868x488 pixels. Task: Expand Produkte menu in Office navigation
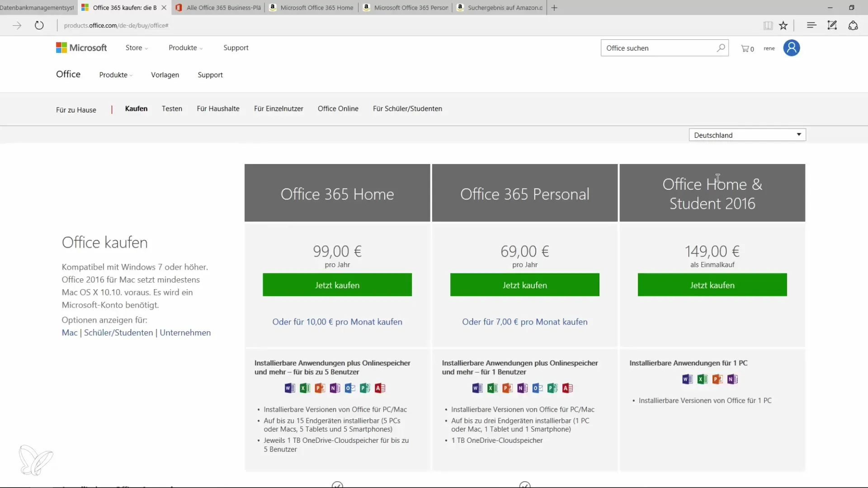coord(116,75)
